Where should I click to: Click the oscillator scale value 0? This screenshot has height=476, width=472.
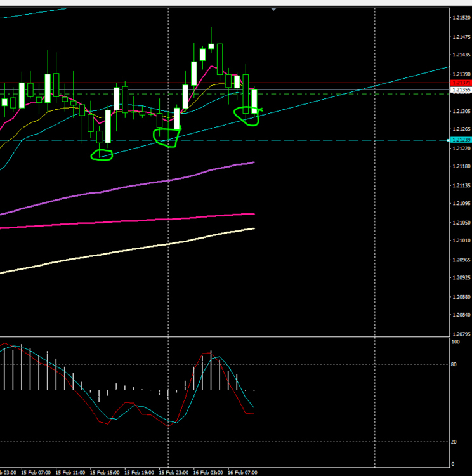click(453, 464)
